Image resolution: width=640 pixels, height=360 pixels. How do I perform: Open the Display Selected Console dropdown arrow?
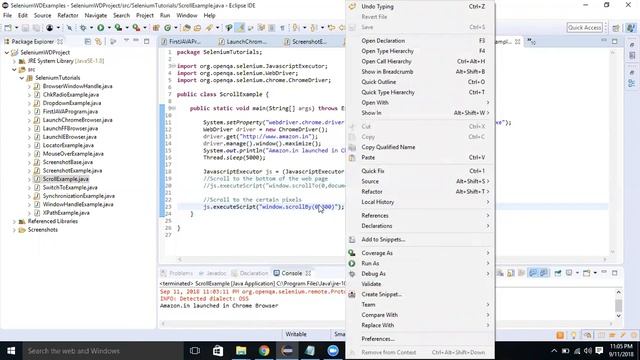tap(577, 273)
